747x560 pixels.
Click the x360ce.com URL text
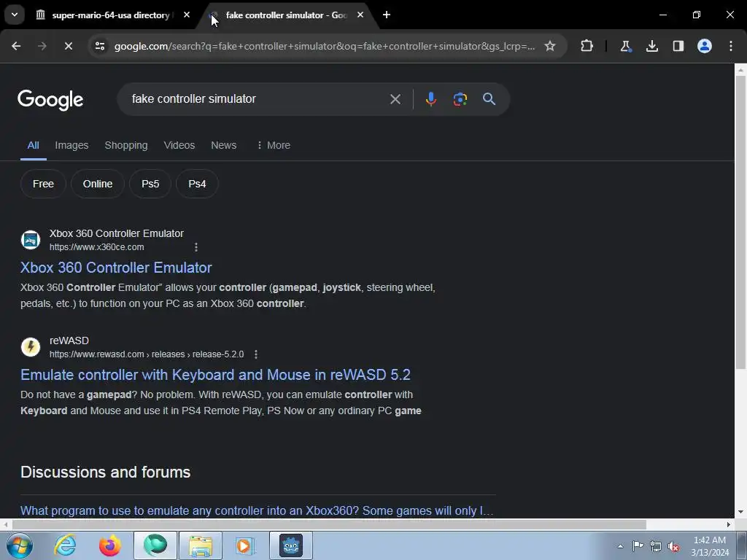coord(97,247)
